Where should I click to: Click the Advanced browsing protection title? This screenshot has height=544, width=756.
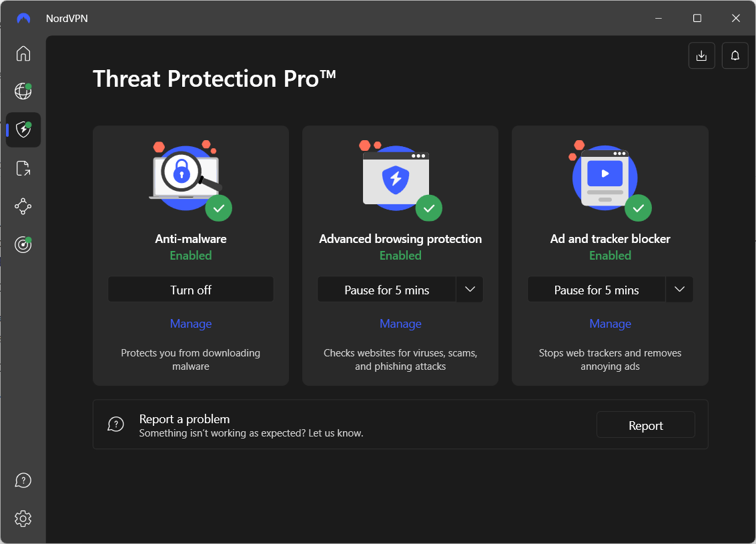pyautogui.click(x=400, y=239)
